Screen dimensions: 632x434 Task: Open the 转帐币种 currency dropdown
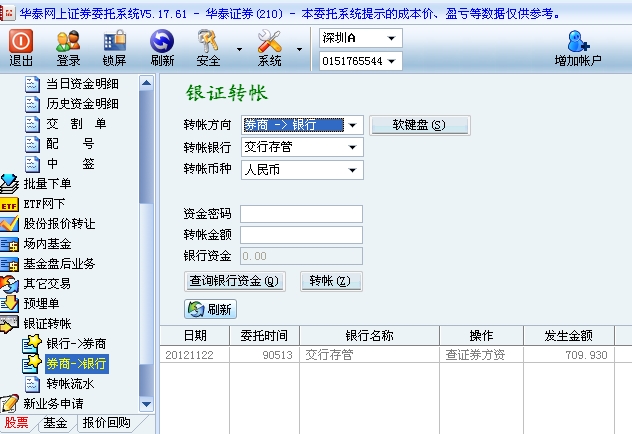pyautogui.click(x=302, y=170)
